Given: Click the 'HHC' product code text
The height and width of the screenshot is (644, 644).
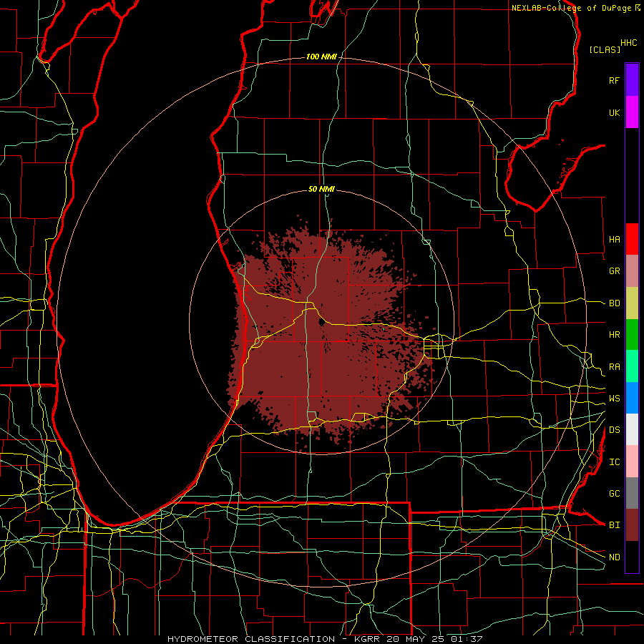Looking at the screenshot, I should [x=628, y=43].
